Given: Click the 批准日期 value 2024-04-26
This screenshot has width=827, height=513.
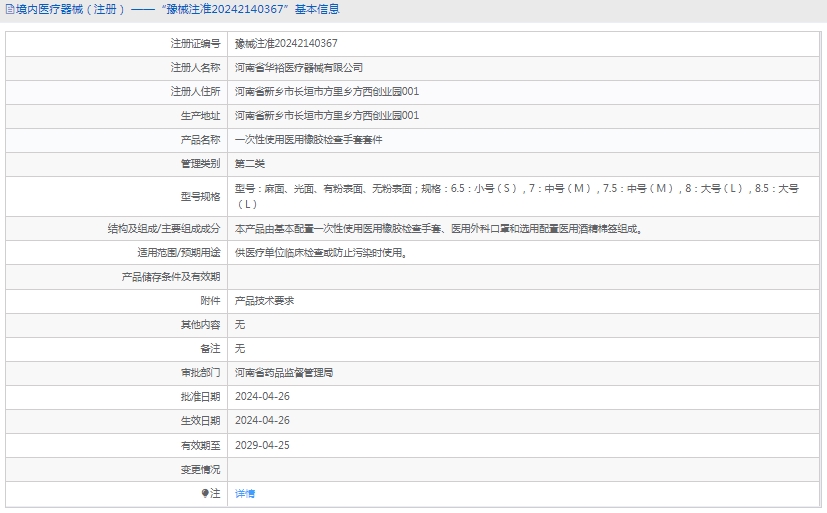Looking at the screenshot, I should (x=262, y=396).
